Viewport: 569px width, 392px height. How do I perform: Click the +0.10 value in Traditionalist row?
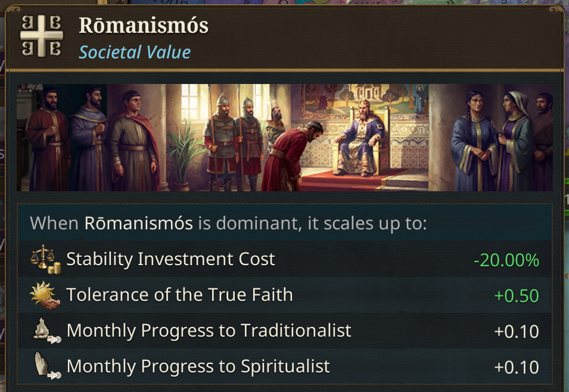click(x=516, y=331)
